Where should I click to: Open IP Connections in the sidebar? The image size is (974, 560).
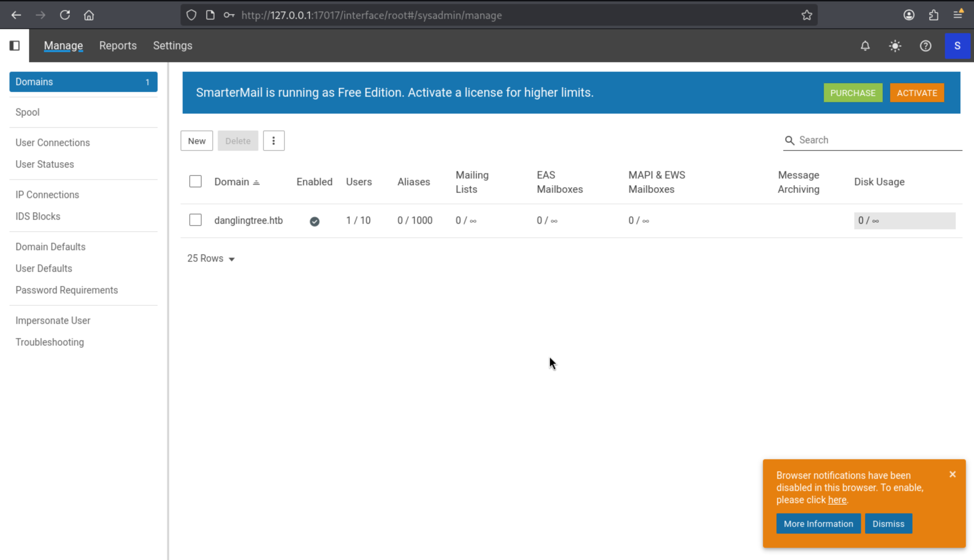[47, 195]
